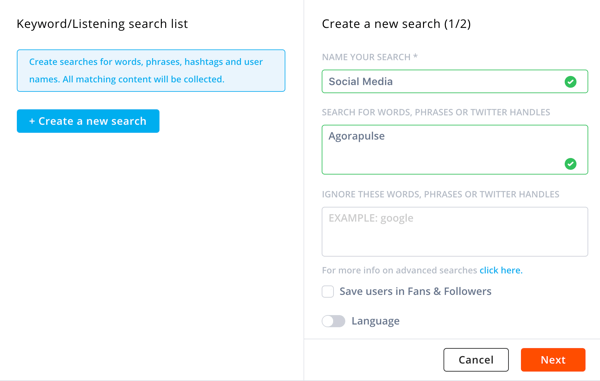Click the 'Create a new search (1/2)' title
Screen dimensions: 600x381
click(x=396, y=24)
